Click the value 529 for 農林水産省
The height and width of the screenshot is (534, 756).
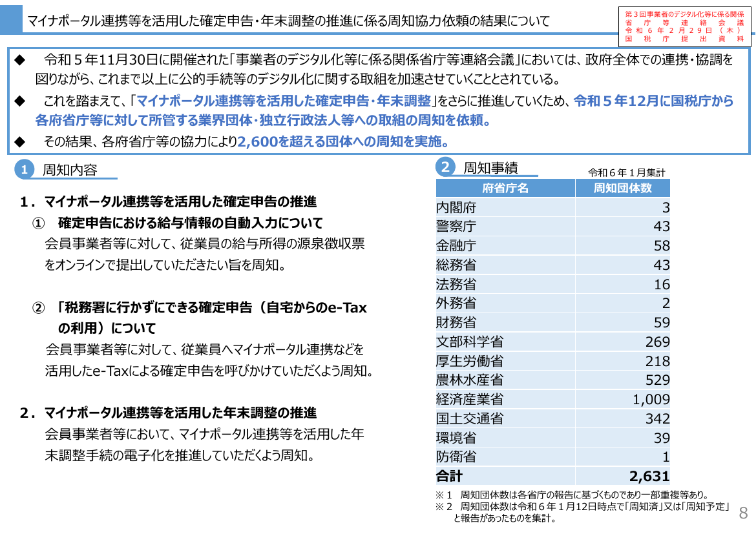tap(658, 380)
